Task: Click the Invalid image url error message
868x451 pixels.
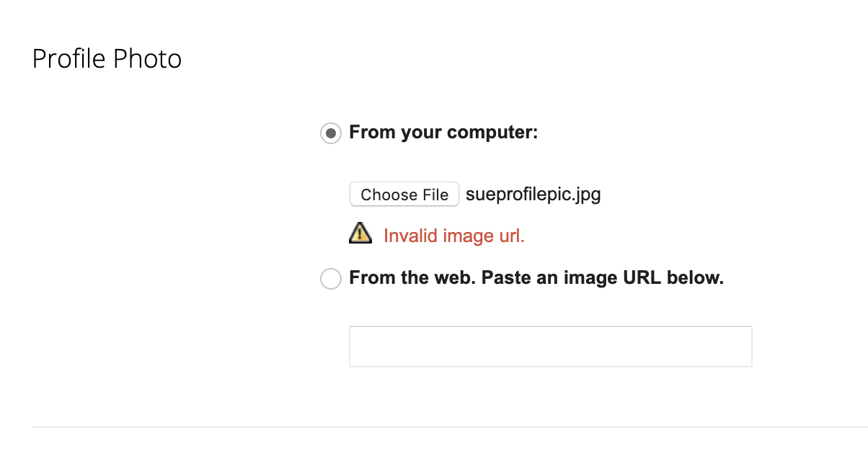Action: click(453, 236)
